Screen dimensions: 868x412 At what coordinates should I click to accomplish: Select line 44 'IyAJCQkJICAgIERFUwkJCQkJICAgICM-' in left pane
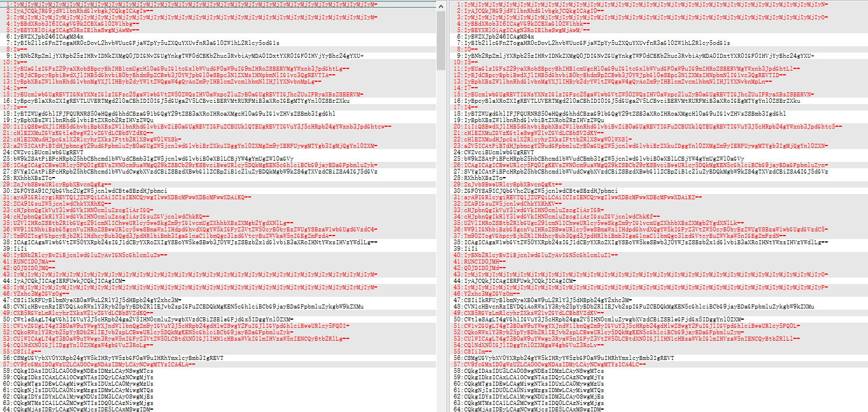(69, 281)
